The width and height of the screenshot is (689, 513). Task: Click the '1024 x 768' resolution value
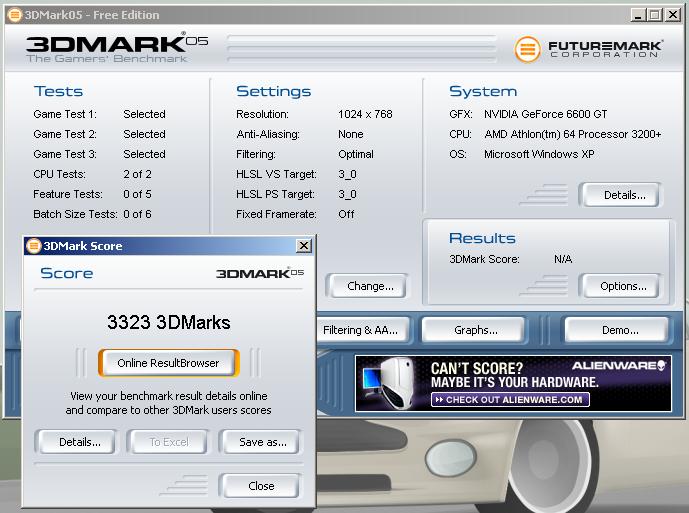[365, 114]
